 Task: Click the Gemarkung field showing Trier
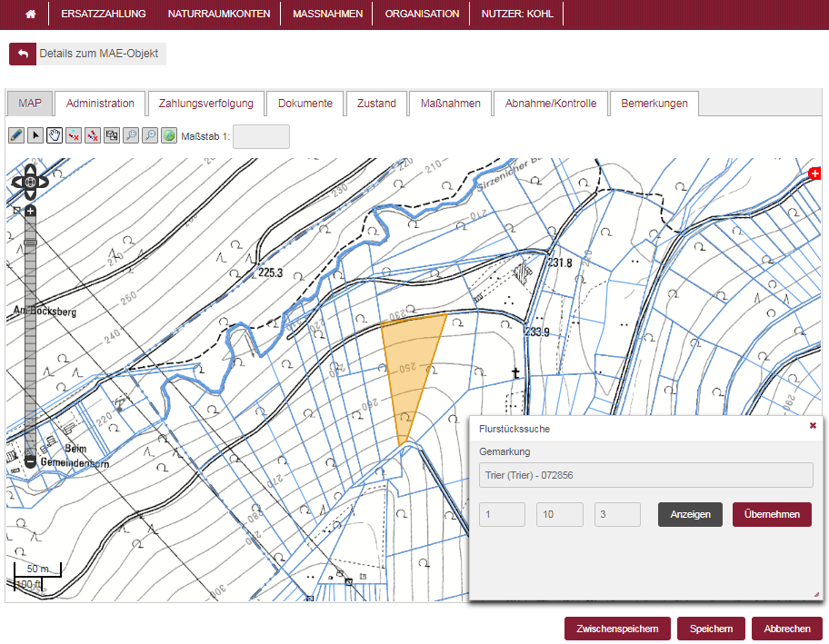pos(645,475)
